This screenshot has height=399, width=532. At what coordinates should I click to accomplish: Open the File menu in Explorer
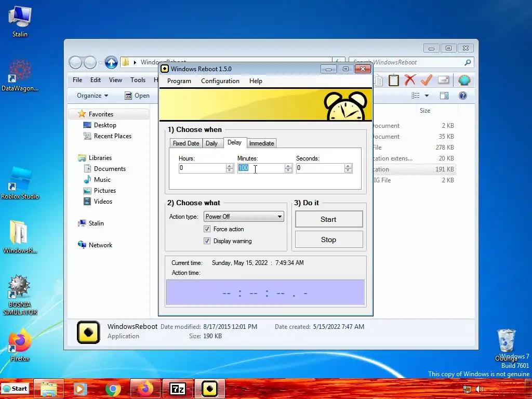(x=77, y=80)
